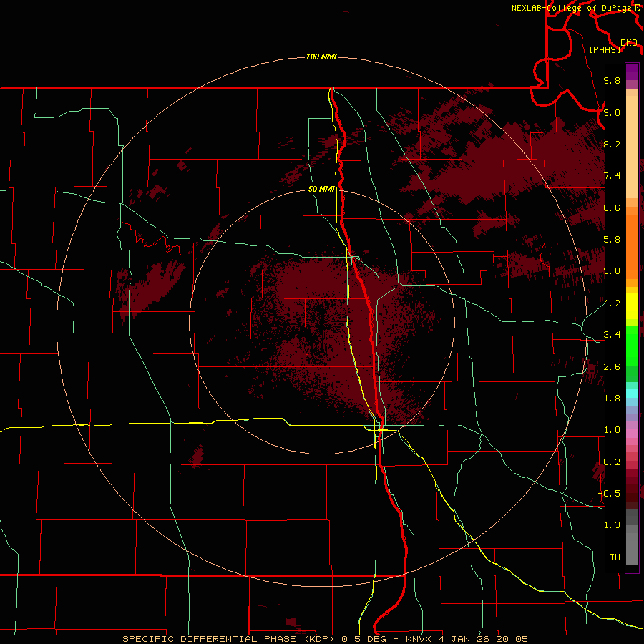Viewport: 644px width, 644px height.
Task: Click the 9.0 scale value
Action: tap(612, 112)
